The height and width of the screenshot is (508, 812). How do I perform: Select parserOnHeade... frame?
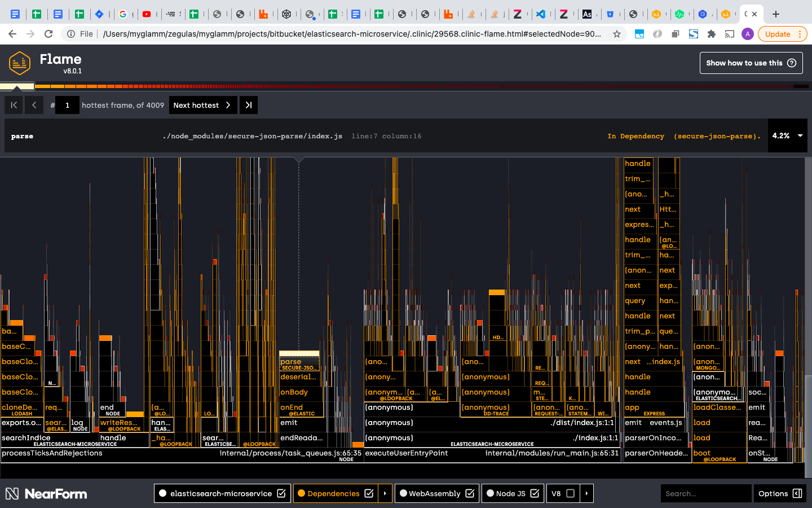click(x=657, y=453)
